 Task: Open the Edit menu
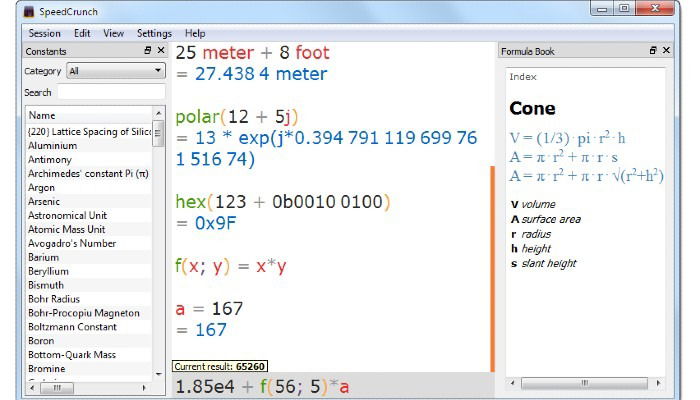tap(82, 33)
